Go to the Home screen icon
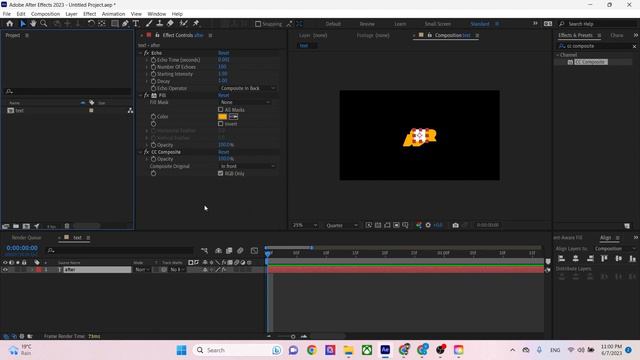Image resolution: width=640 pixels, height=360 pixels. pyautogui.click(x=9, y=24)
